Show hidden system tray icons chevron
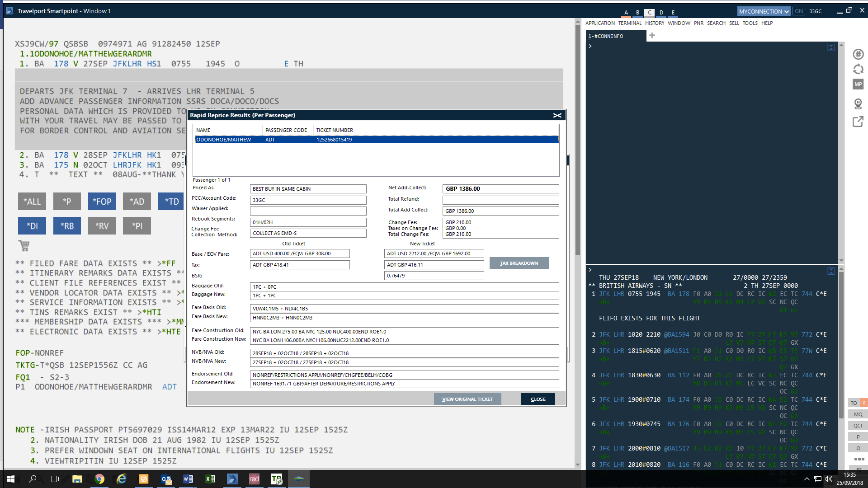 point(807,479)
